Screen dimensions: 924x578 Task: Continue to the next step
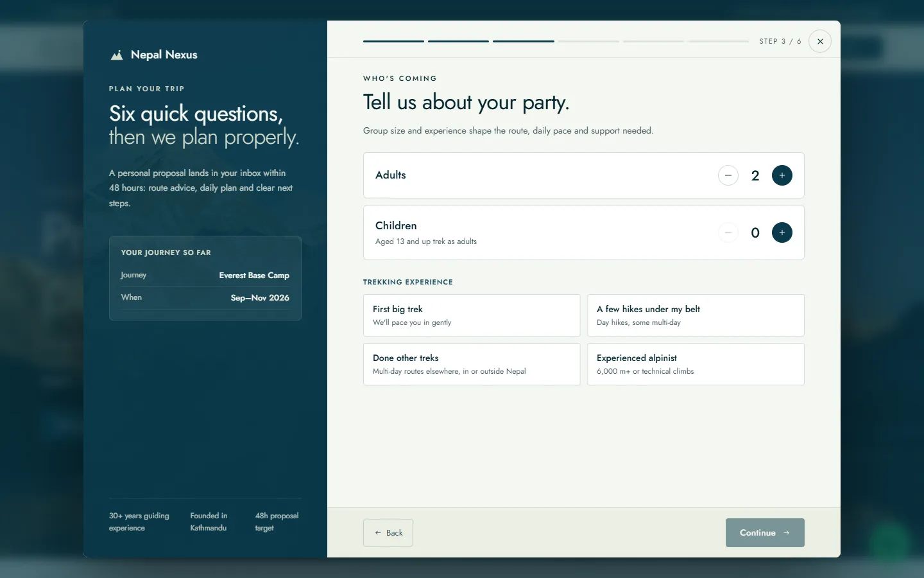pos(765,533)
